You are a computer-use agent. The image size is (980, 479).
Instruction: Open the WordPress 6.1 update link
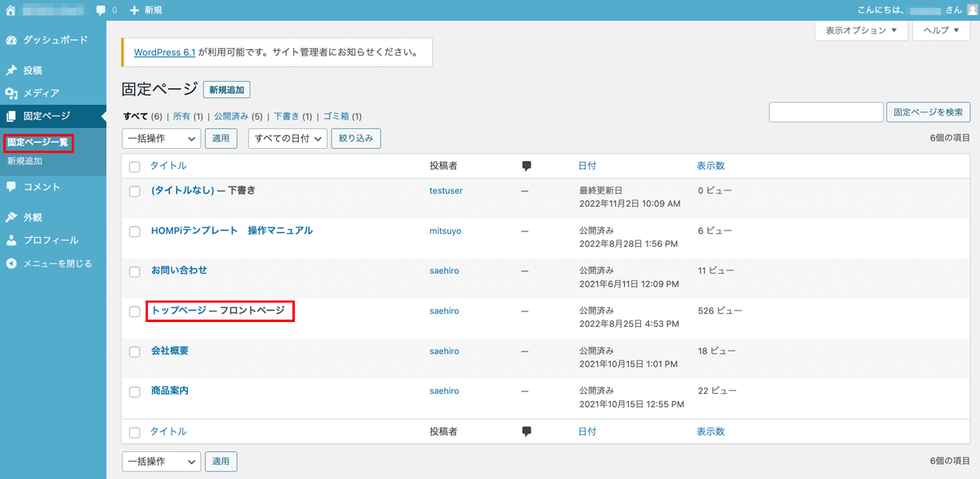[x=164, y=52]
